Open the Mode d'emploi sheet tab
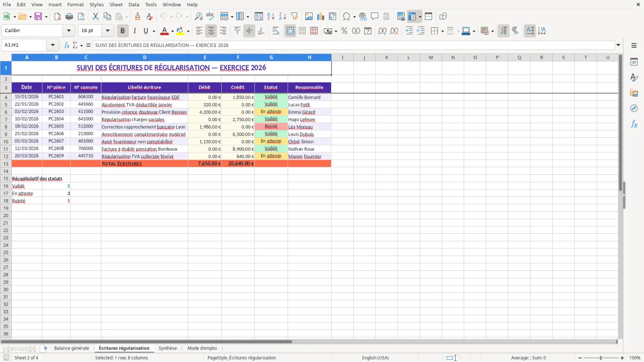Screen dimensions: 644x362 coord(202,349)
